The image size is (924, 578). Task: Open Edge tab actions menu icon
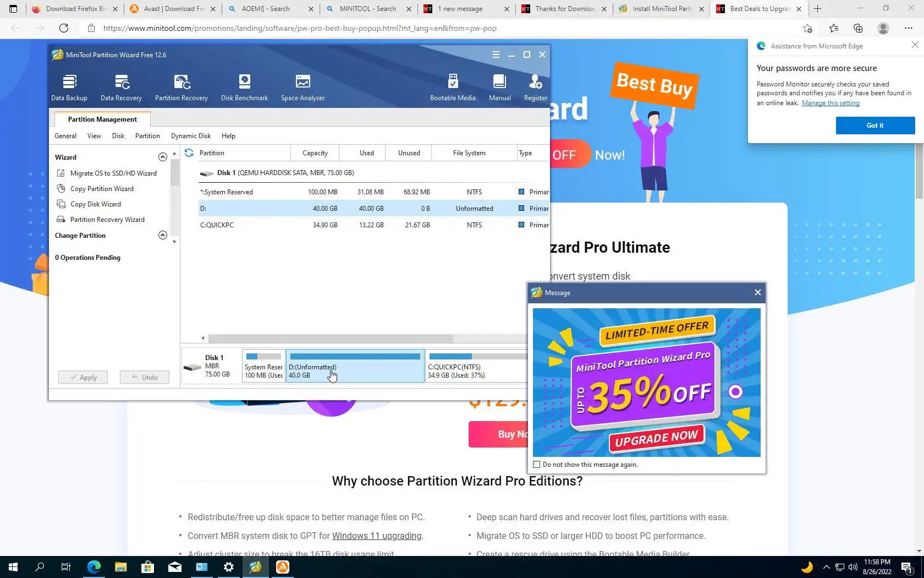13,9
